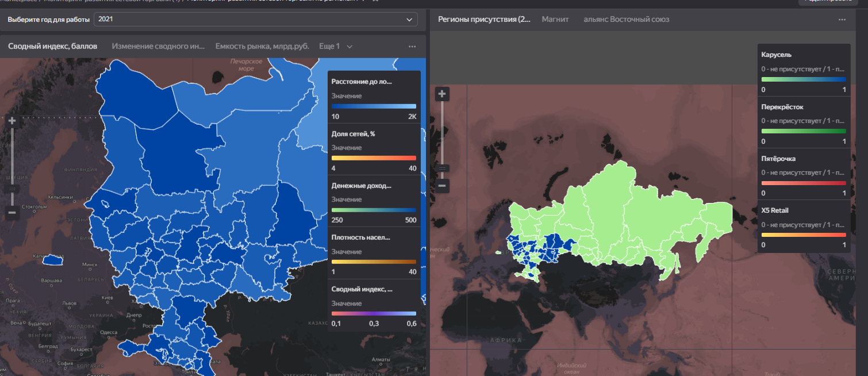Zoom out on the right presence map
Screen dimensions: 868x376
442,186
